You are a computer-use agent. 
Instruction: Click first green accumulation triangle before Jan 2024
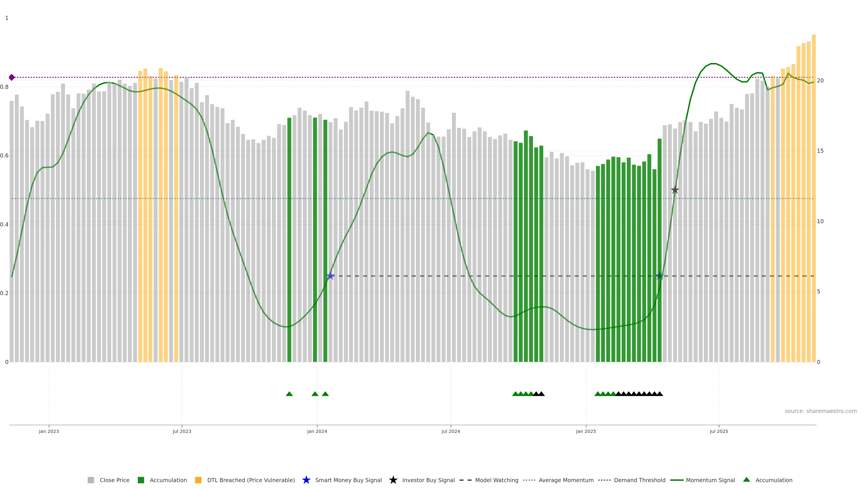[x=289, y=394]
